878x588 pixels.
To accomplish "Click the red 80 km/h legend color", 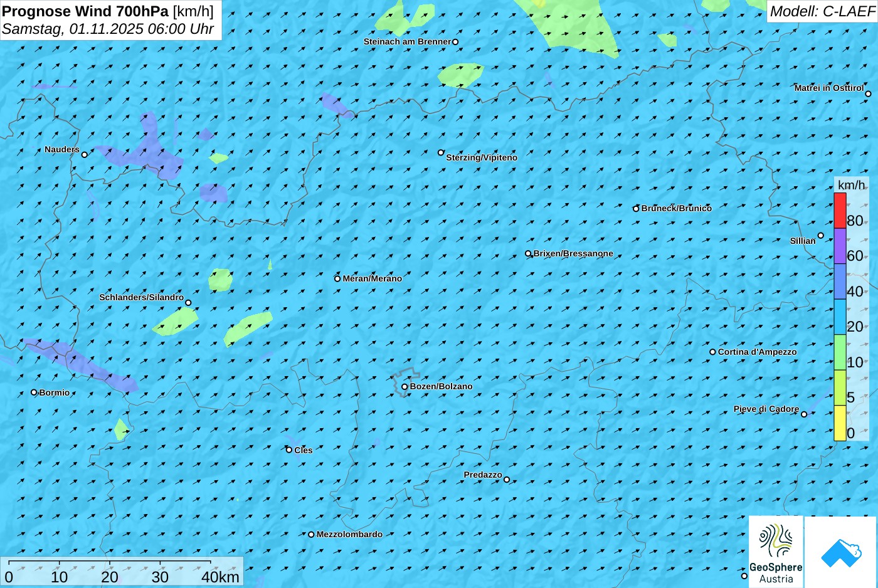I will click(x=840, y=211).
